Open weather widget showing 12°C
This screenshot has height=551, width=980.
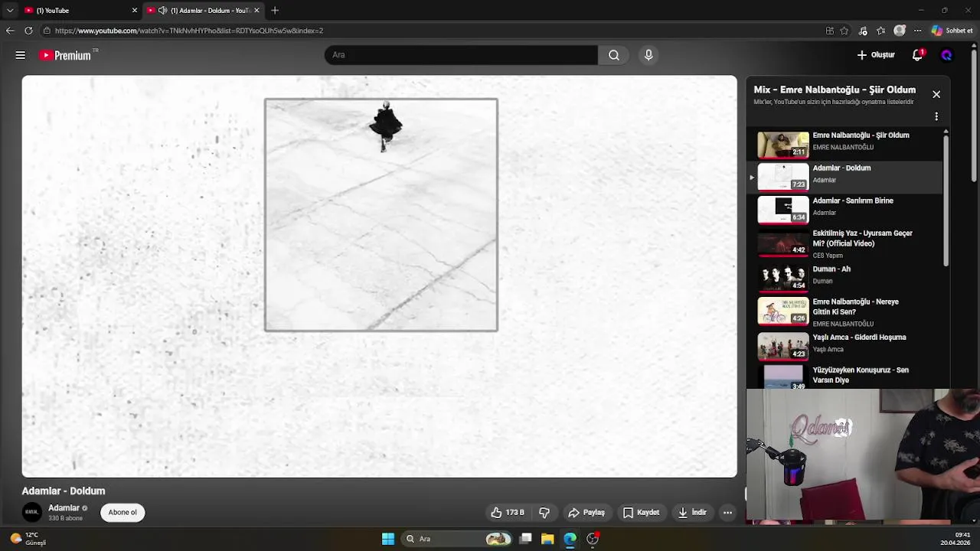coord(28,539)
